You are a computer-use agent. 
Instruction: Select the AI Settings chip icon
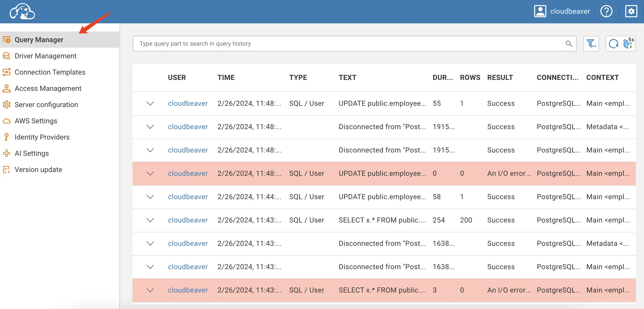click(6, 153)
